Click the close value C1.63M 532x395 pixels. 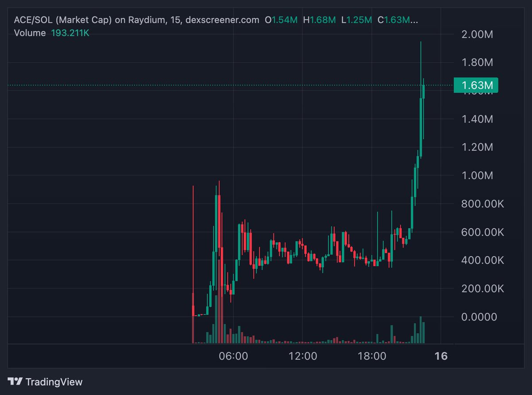coord(397,20)
